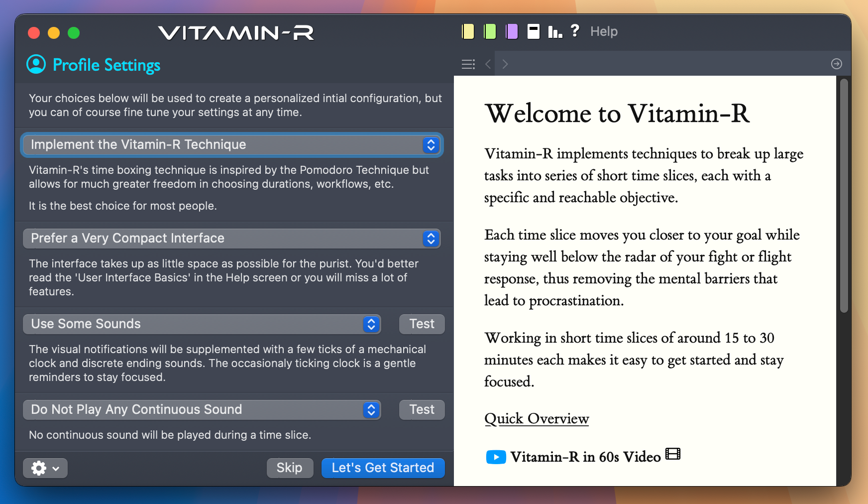The height and width of the screenshot is (504, 868).
Task: Open the Help label in toolbar
Action: (604, 31)
